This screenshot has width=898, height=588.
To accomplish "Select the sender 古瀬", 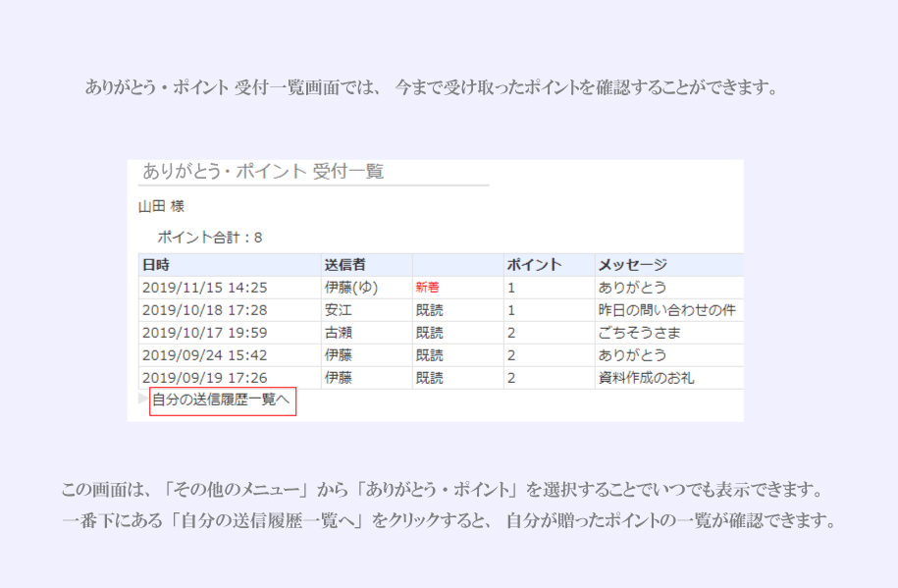I will 338,333.
